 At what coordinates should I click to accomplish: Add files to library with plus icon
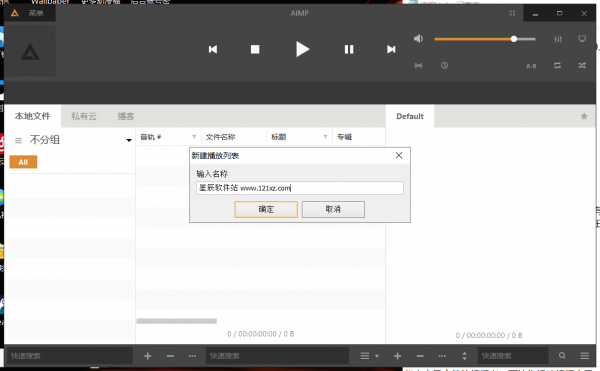tap(148, 356)
